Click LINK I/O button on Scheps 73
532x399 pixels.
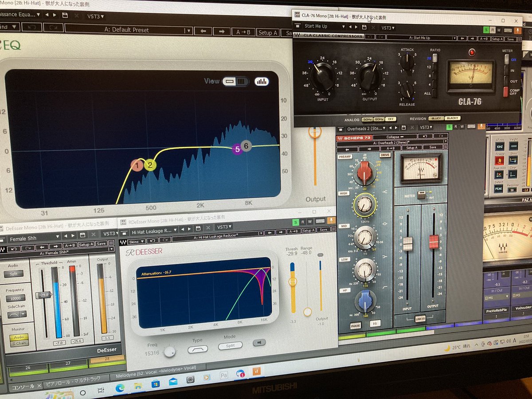[x=420, y=318]
